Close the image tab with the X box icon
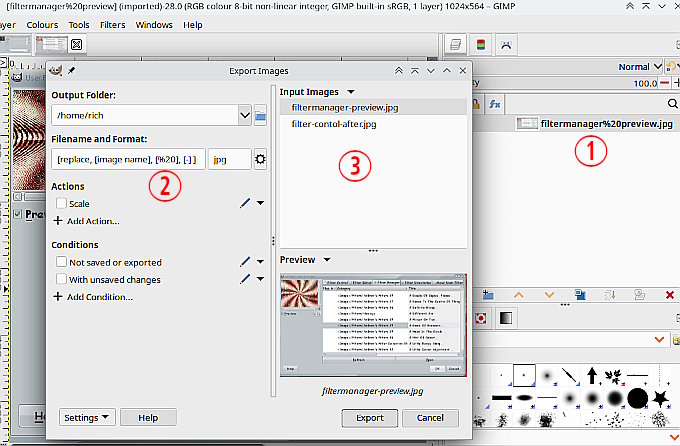The height and width of the screenshot is (446, 680). (x=76, y=44)
